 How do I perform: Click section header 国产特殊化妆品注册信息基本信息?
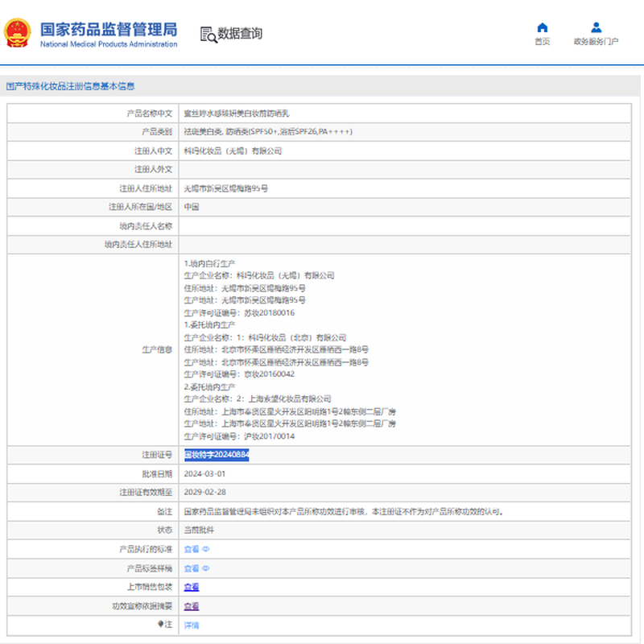71,85
